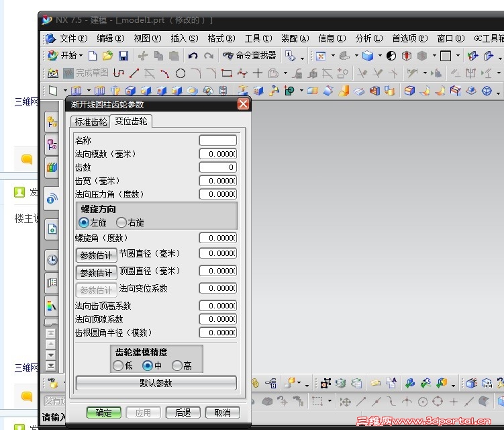
Task: Open the 分析(L) menu
Action: coord(369,38)
